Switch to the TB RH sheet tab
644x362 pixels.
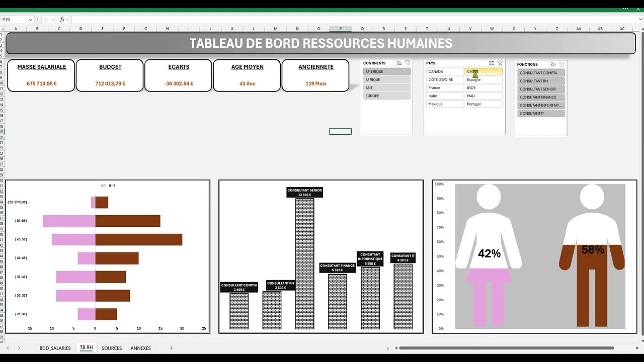tap(86, 347)
